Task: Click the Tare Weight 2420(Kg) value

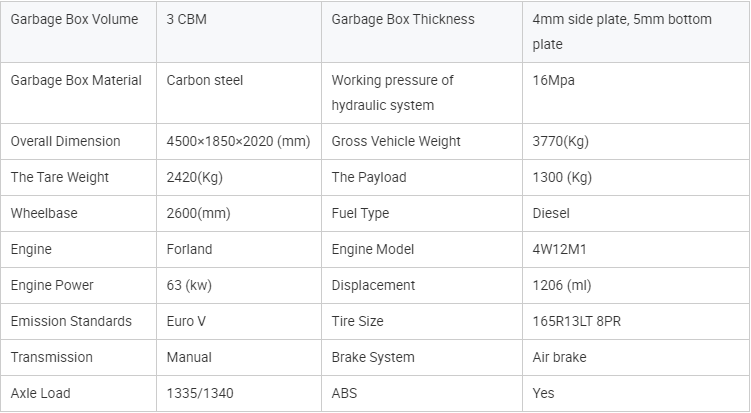Action: [x=194, y=177]
